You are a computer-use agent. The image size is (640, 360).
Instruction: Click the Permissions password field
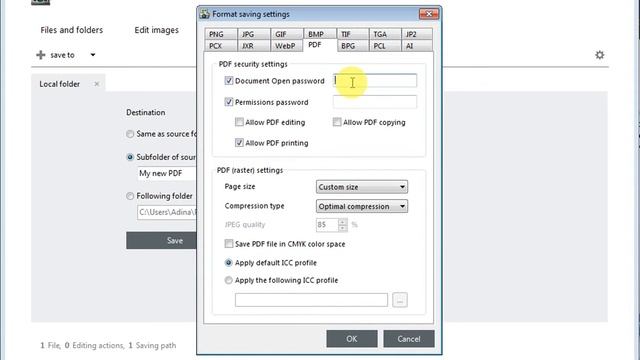point(375,102)
